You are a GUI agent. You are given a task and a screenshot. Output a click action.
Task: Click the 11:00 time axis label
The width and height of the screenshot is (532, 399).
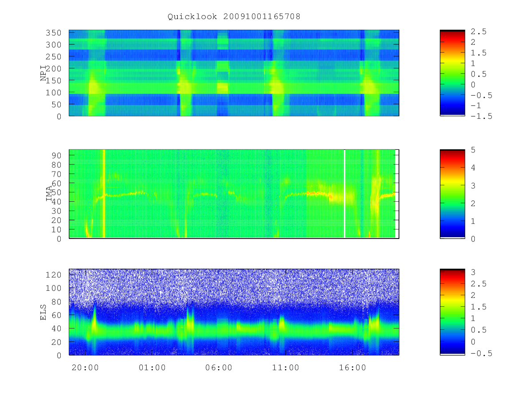pyautogui.click(x=286, y=368)
